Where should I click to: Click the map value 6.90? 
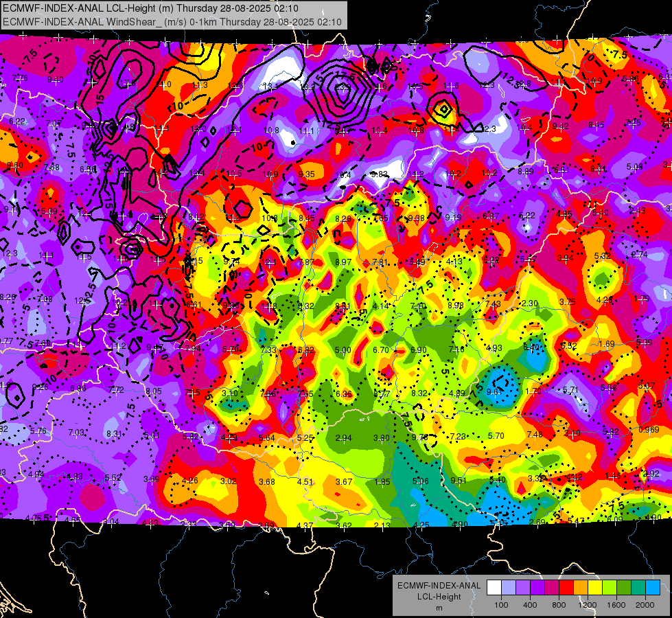coord(419,350)
